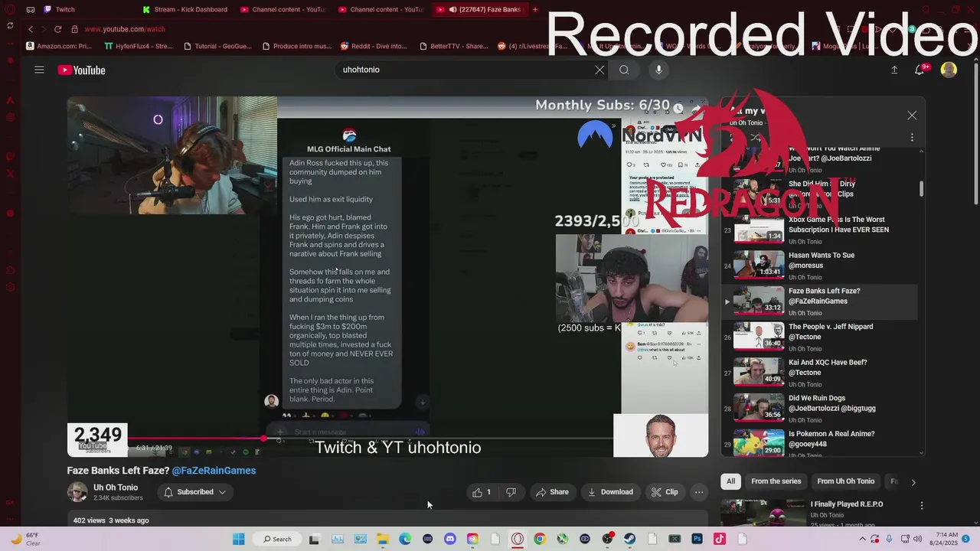Like the video

[482, 492]
